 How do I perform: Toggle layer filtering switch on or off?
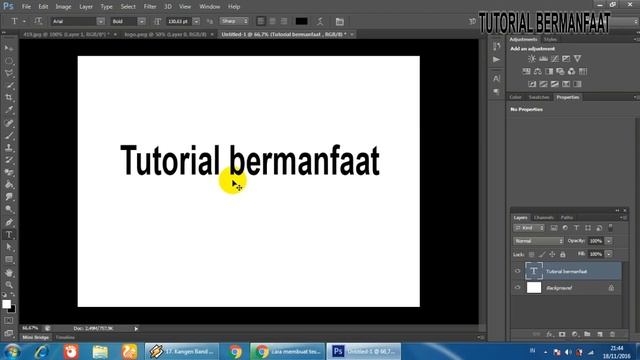[x=611, y=228]
